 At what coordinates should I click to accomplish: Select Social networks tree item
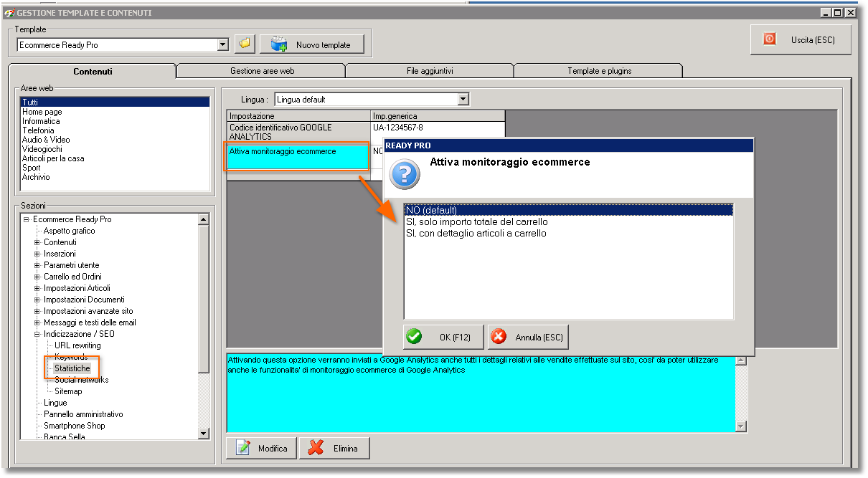pyautogui.click(x=82, y=380)
